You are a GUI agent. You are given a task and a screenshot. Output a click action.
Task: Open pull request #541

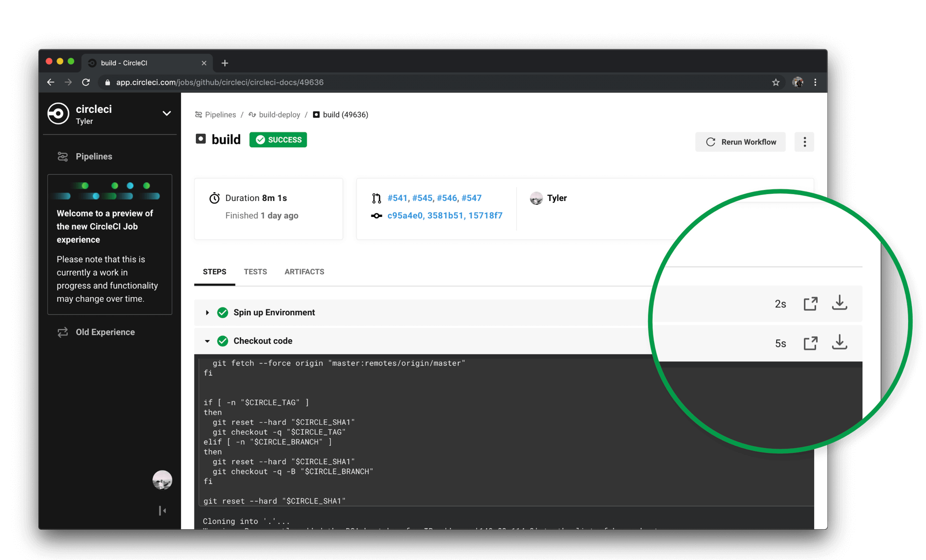[x=397, y=198]
